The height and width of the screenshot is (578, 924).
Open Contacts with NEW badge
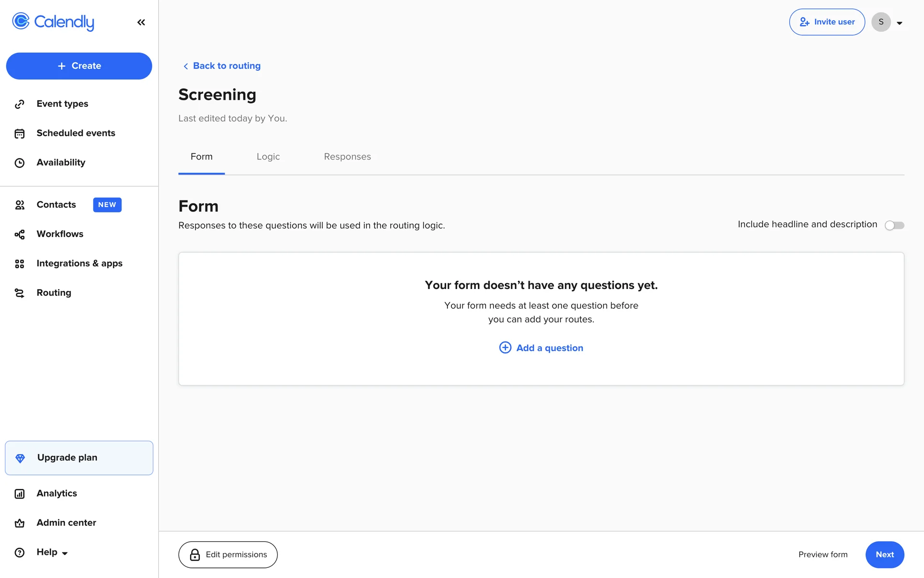[x=56, y=205]
